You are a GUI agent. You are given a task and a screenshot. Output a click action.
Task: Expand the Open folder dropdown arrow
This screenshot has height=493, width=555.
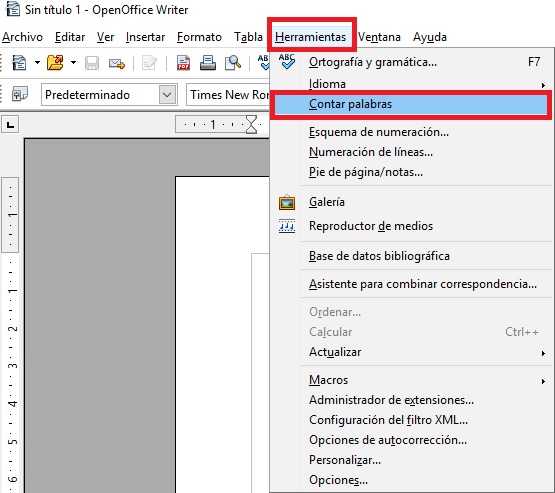pyautogui.click(x=73, y=63)
